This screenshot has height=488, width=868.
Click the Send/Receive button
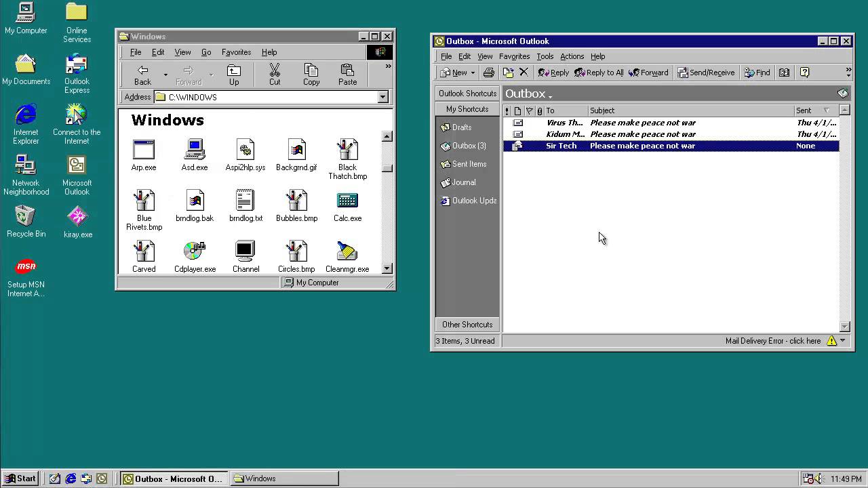706,73
